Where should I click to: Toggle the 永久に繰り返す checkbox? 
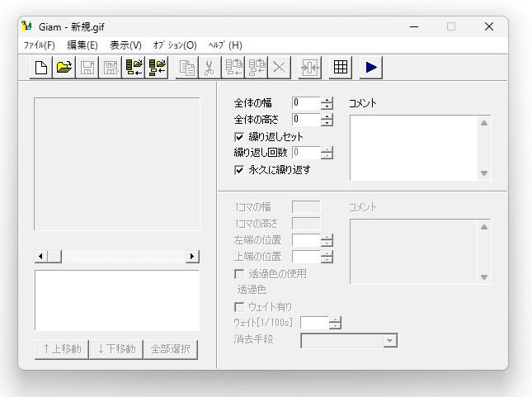pos(239,169)
